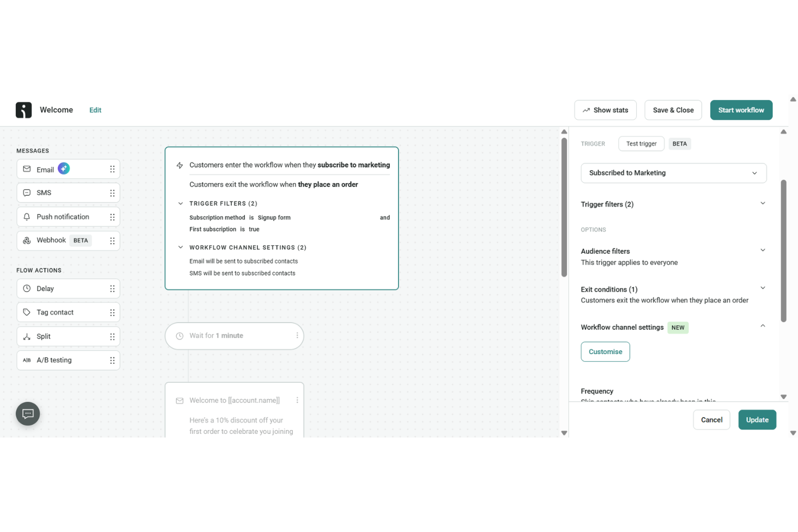Click the envelope icon on Welcome email step

click(180, 400)
